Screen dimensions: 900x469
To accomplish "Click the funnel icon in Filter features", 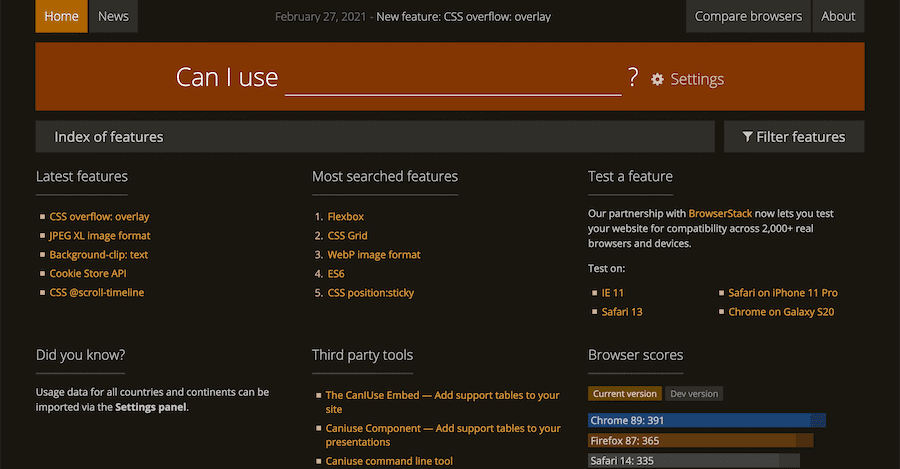I will tap(748, 137).
